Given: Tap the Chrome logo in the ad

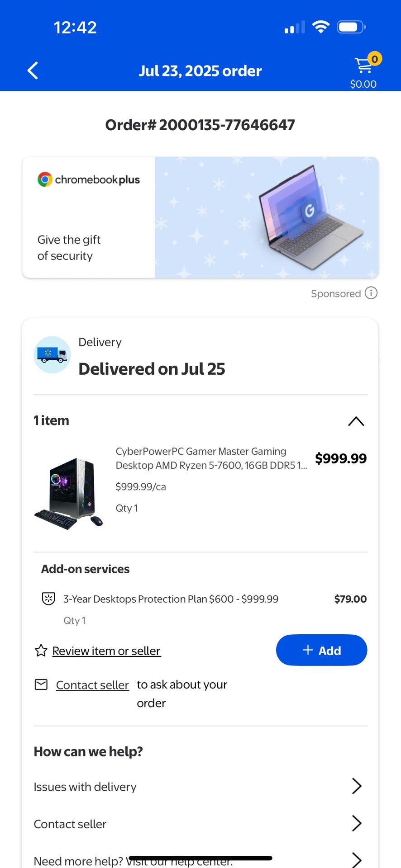Looking at the screenshot, I should 45,179.
